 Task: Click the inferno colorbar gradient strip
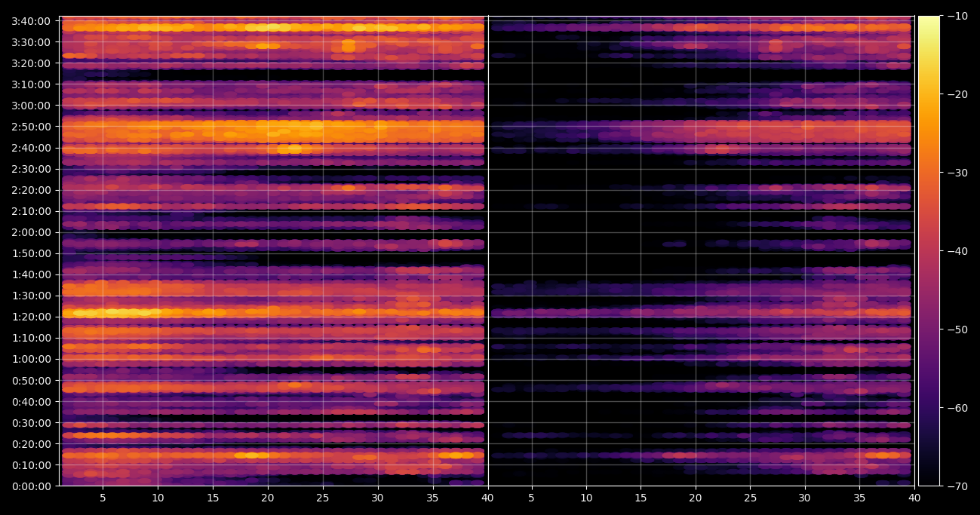[929, 251]
